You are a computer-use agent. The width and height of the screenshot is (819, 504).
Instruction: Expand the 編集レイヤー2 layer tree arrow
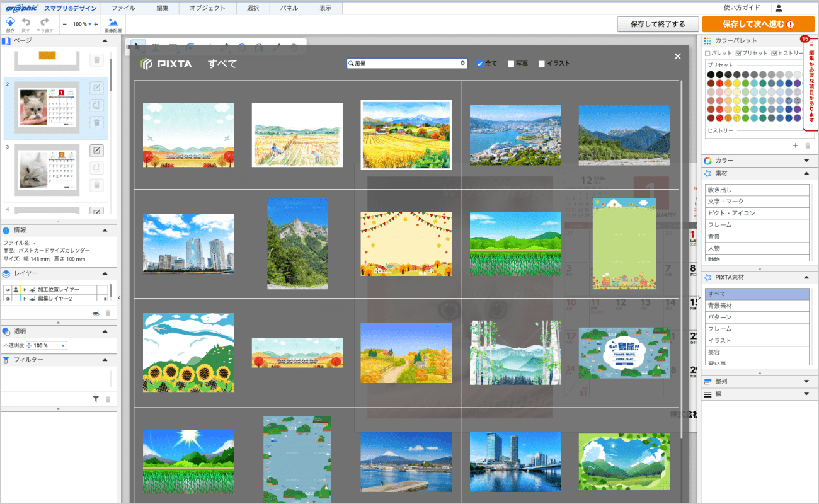tap(25, 299)
